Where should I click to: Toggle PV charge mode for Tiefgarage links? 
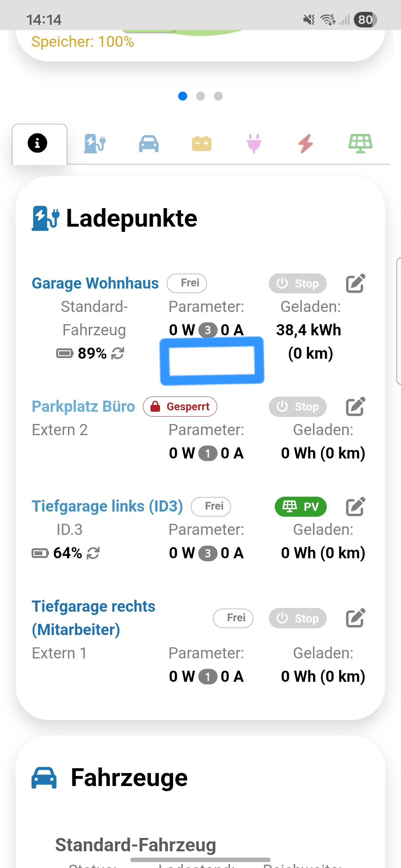point(301,507)
